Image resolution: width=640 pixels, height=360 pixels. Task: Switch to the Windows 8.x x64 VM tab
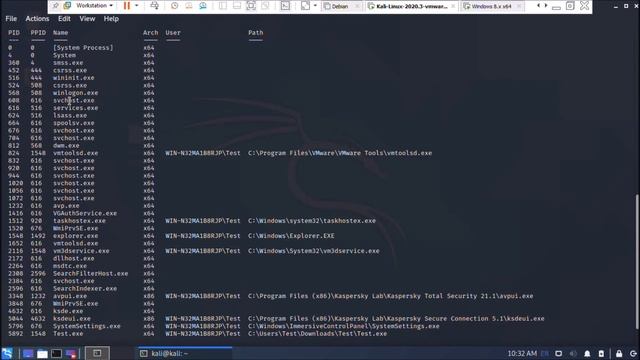click(491, 6)
